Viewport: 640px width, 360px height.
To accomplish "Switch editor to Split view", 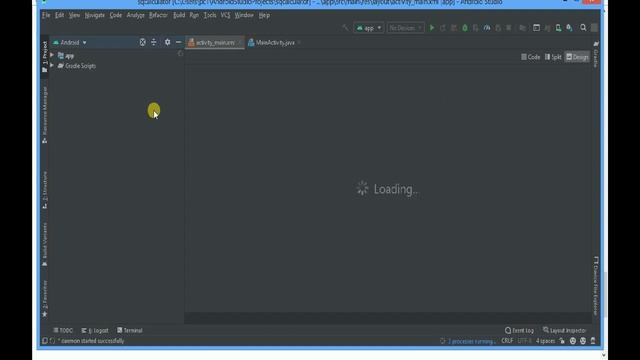I will [x=553, y=57].
